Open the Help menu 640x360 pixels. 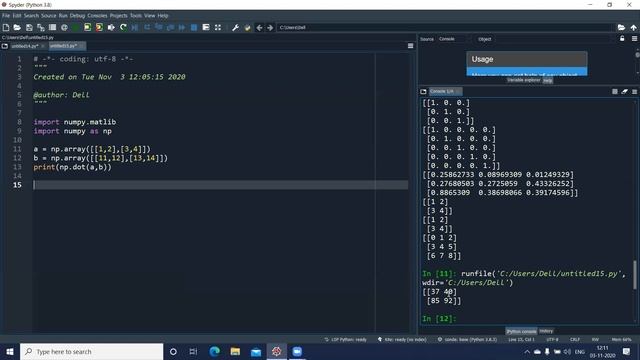(x=163, y=16)
